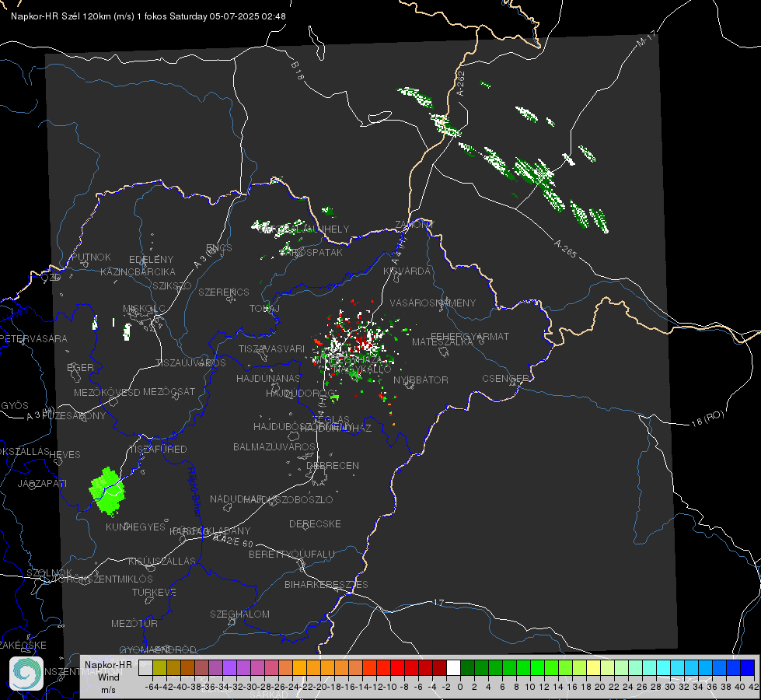Screen dimensions: 761x700
Task: Click the TISZAFÜRED label
Action: pos(159,450)
